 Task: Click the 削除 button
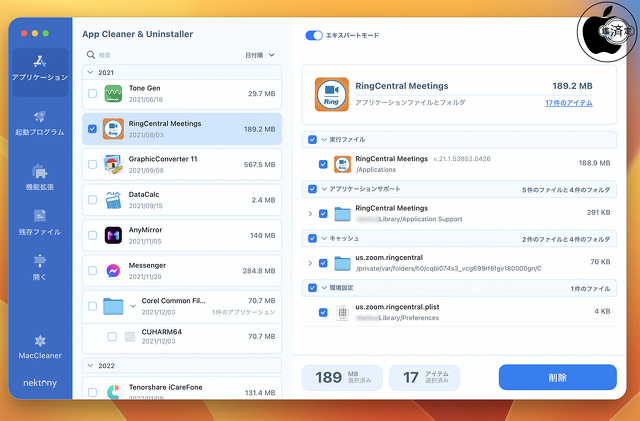tap(558, 377)
